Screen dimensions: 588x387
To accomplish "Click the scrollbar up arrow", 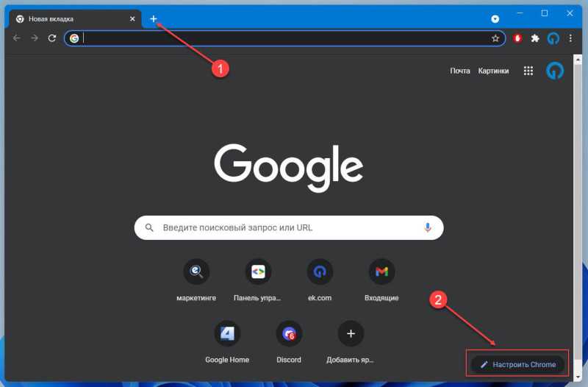I will 578,60.
